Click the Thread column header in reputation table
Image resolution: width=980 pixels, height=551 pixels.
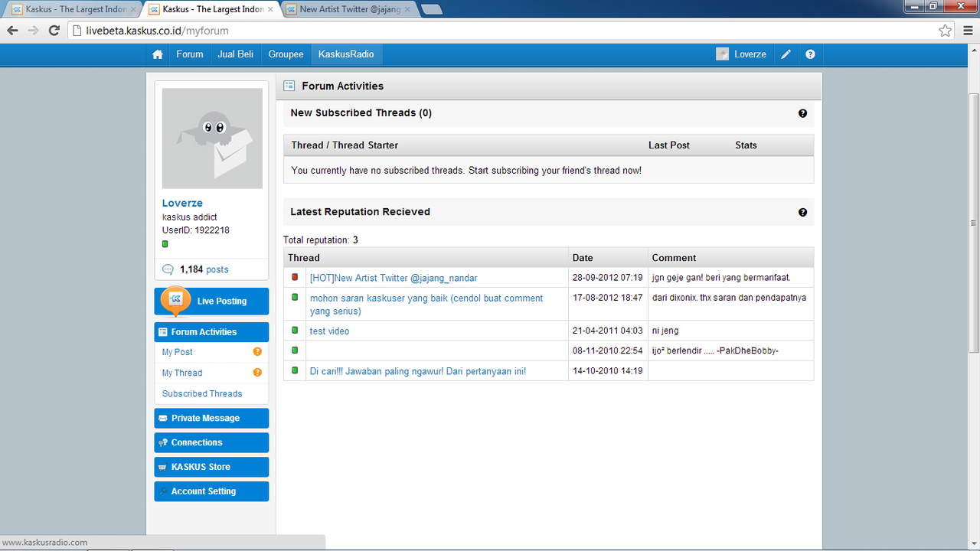point(427,258)
